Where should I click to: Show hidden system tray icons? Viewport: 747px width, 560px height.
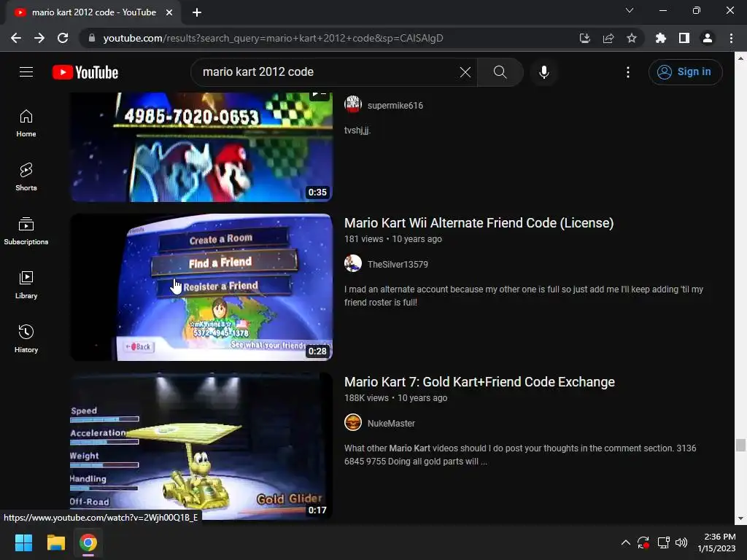tap(625, 542)
